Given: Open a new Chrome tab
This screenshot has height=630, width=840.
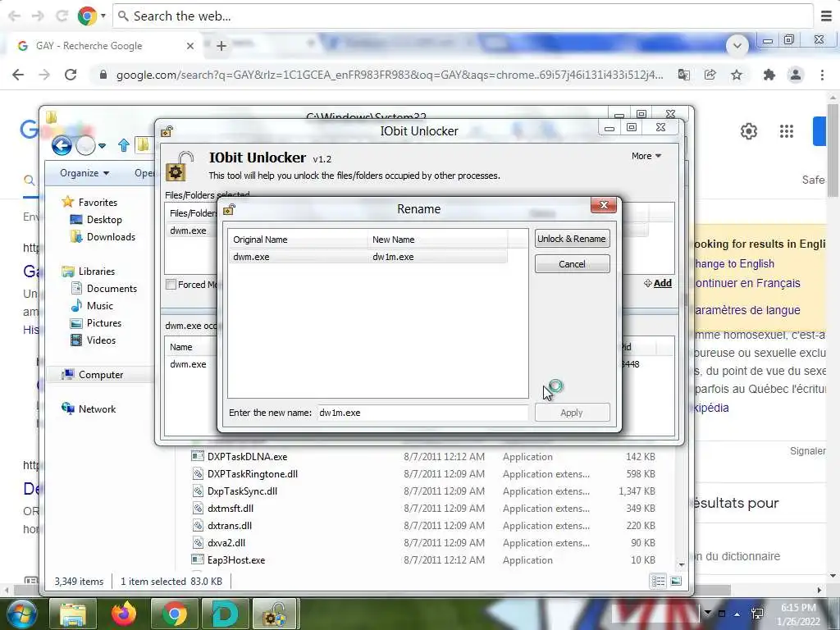Looking at the screenshot, I should [221, 46].
